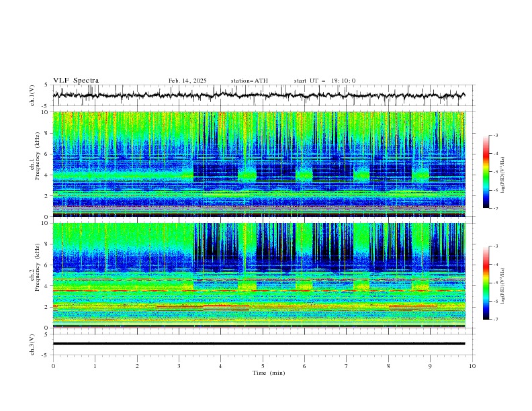Click the ch.2 spectrogram color scale bar
Image resolution: width=532 pixels, height=411 pixels.
[486, 283]
